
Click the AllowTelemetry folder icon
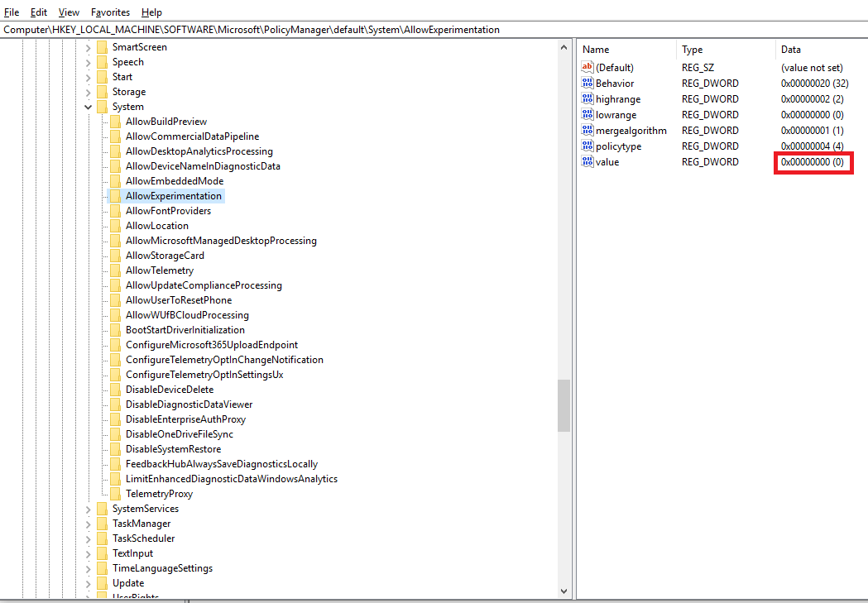tap(115, 270)
